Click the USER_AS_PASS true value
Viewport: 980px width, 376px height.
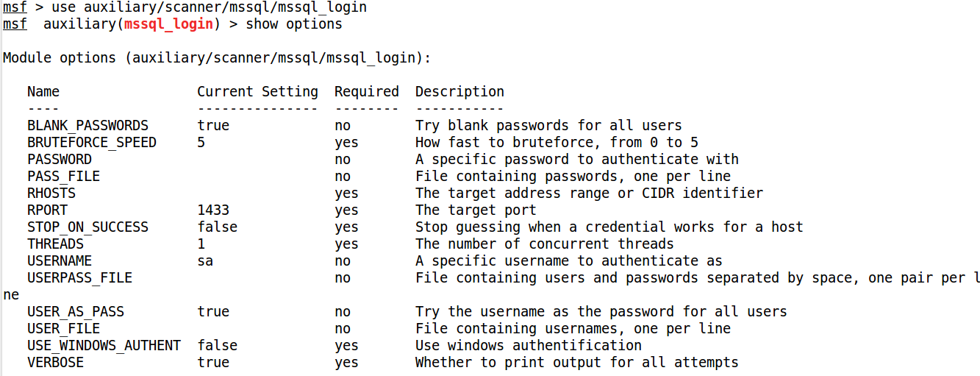point(213,311)
